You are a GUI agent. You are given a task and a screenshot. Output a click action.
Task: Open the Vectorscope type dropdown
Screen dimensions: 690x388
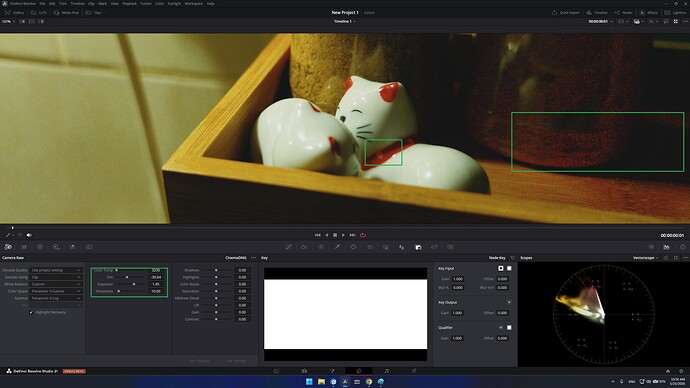(645, 258)
